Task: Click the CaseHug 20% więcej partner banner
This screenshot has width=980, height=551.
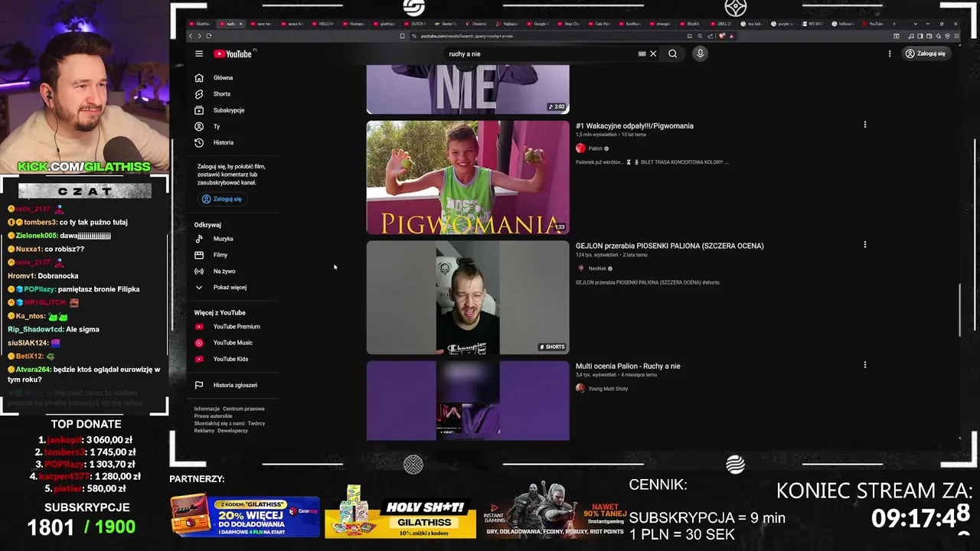Action: click(245, 516)
